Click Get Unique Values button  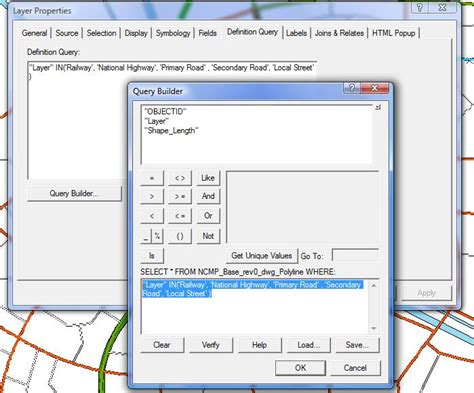(262, 256)
